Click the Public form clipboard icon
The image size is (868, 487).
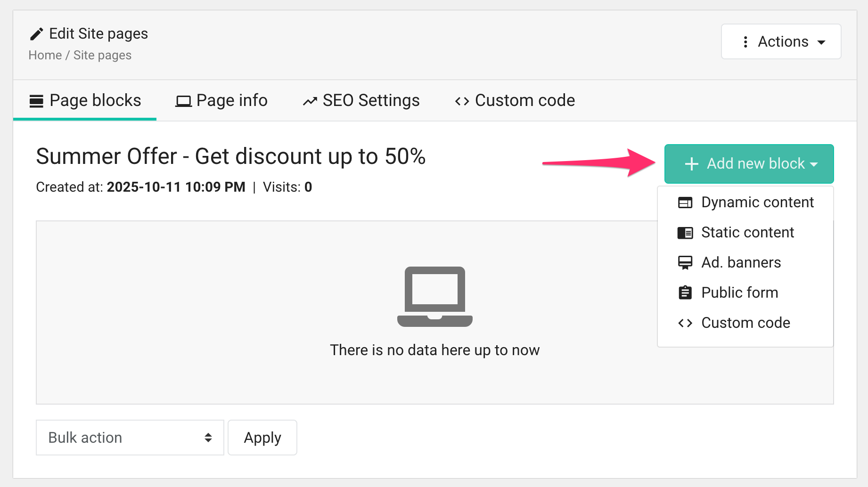coord(685,293)
